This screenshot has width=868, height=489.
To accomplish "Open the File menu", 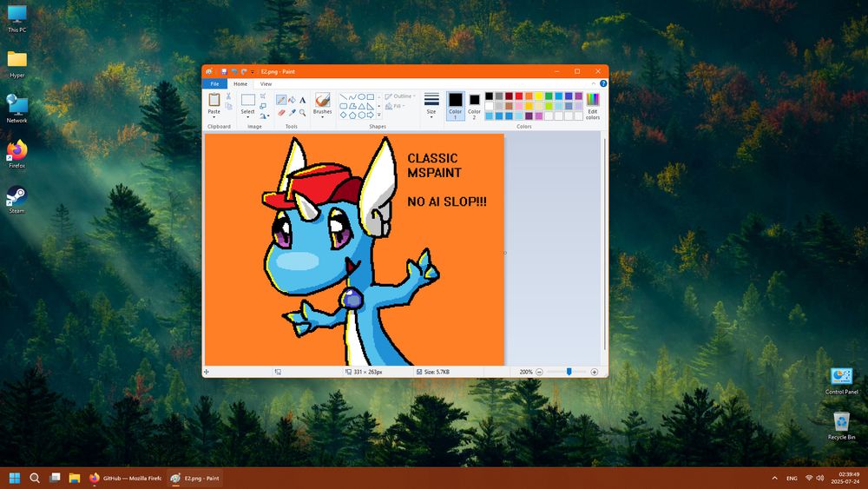I will coord(214,83).
